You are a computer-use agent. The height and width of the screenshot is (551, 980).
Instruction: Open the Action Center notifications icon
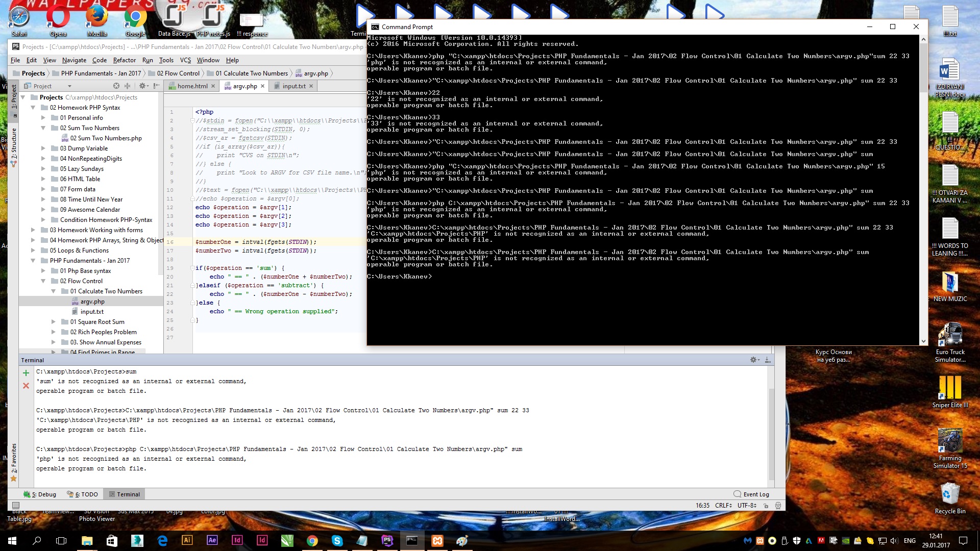pyautogui.click(x=963, y=541)
